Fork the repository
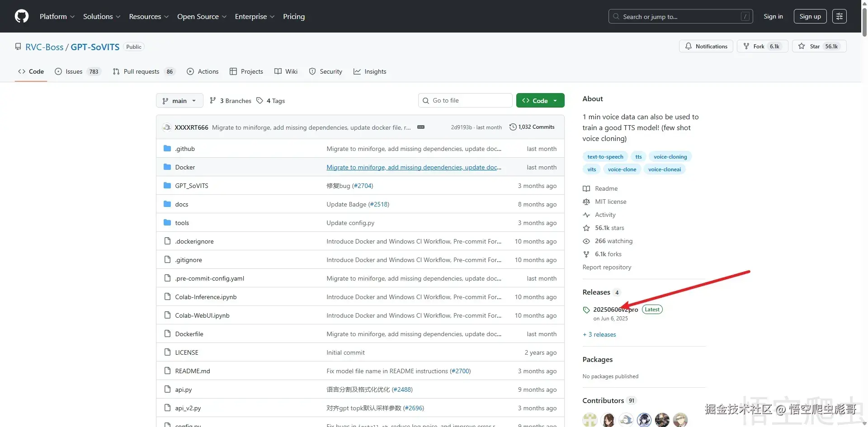The image size is (868, 427). [762, 46]
